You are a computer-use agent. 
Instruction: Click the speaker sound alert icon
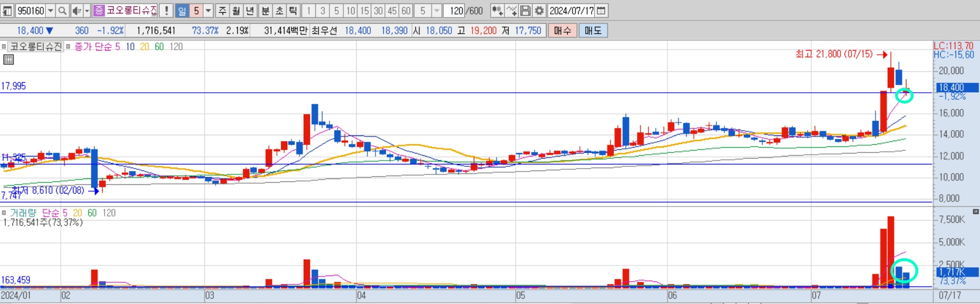(77, 11)
